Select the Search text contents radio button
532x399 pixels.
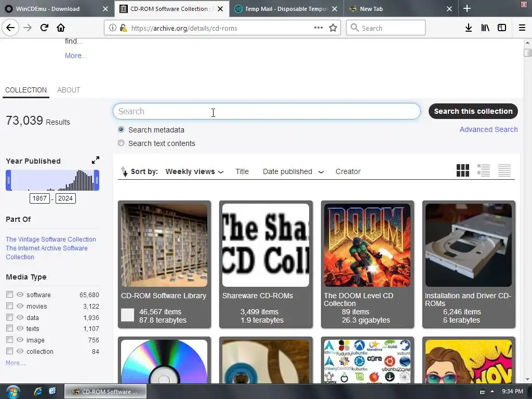pyautogui.click(x=121, y=143)
